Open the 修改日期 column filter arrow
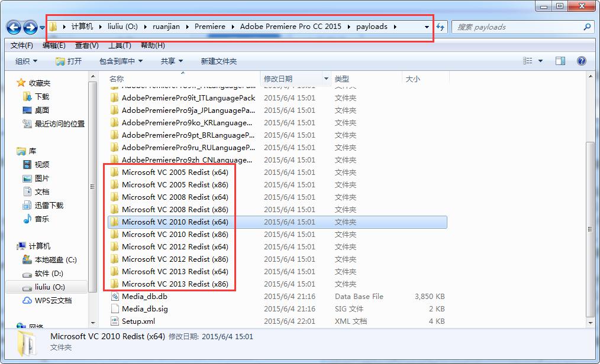 tap(326, 79)
